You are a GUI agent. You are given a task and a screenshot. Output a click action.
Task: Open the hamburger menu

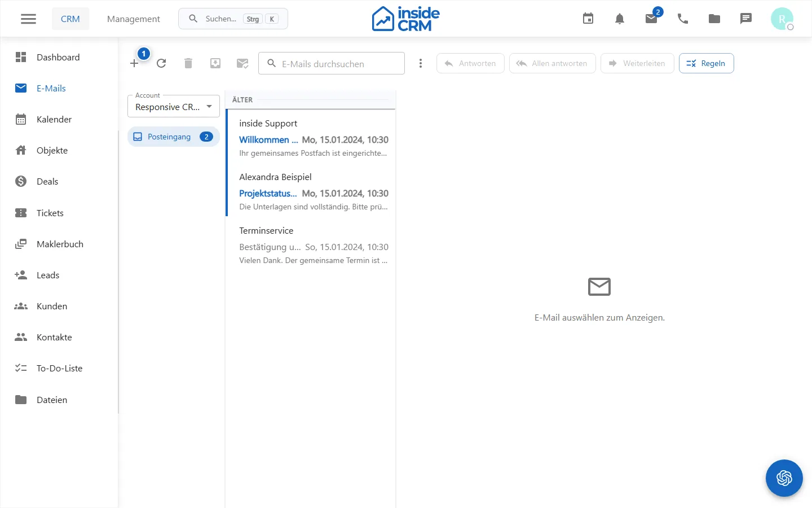(x=28, y=19)
